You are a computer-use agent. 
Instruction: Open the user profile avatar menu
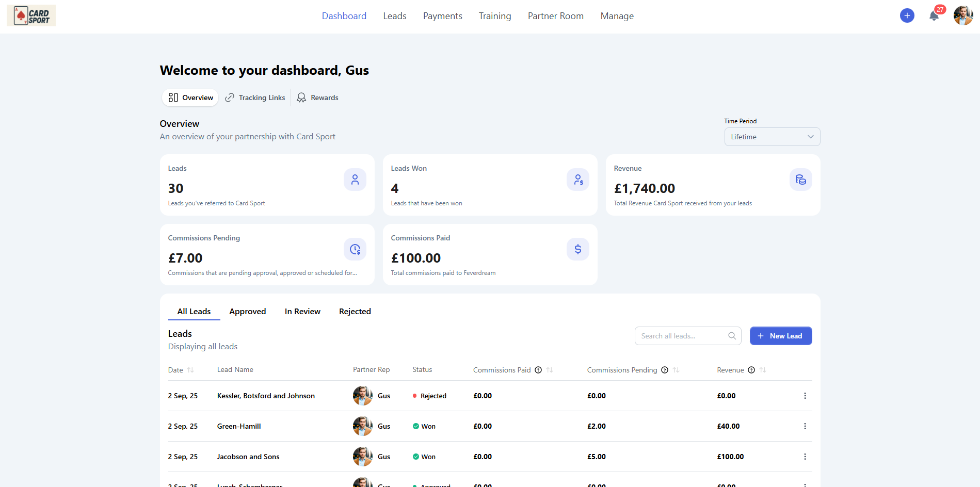[962, 15]
